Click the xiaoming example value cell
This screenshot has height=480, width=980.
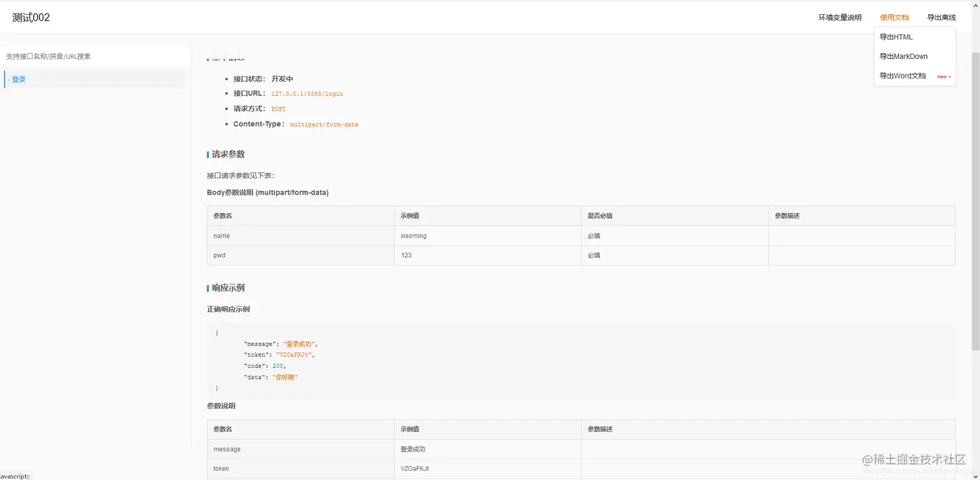tap(488, 236)
